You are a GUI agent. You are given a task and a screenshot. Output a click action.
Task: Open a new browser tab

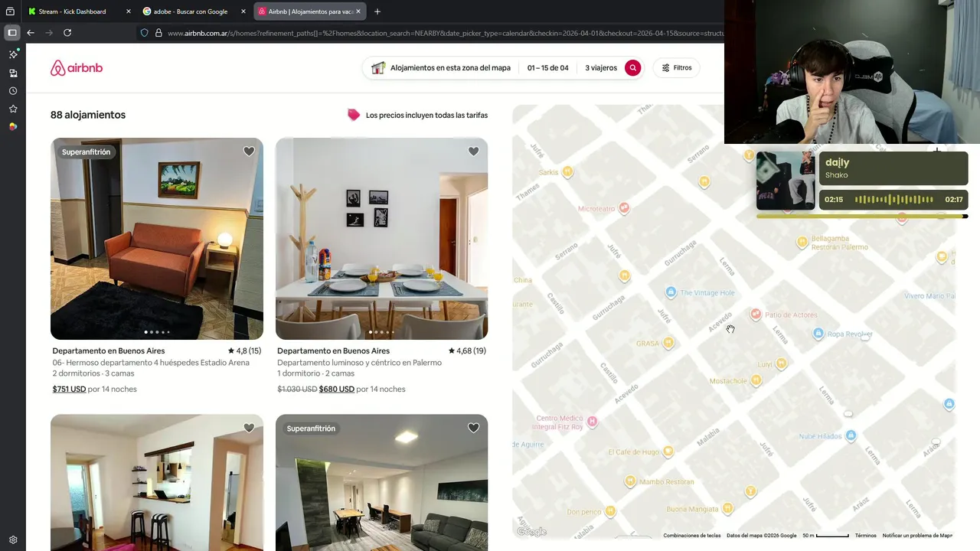tap(377, 11)
